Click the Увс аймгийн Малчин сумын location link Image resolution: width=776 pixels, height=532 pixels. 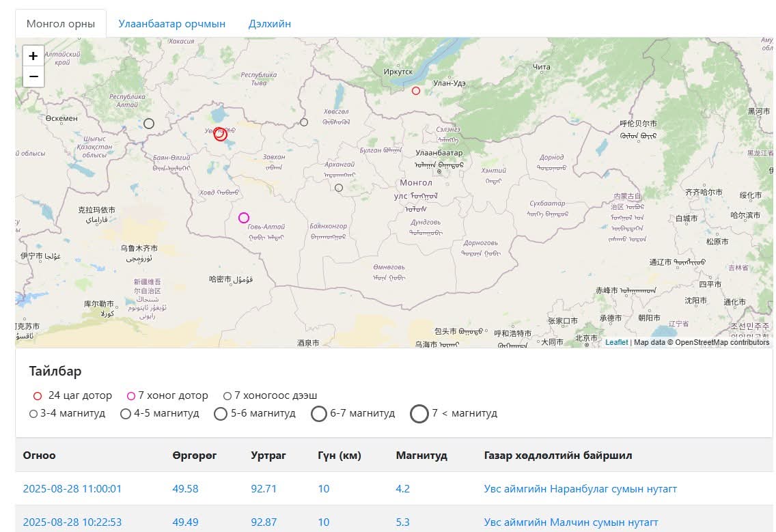coord(570,522)
